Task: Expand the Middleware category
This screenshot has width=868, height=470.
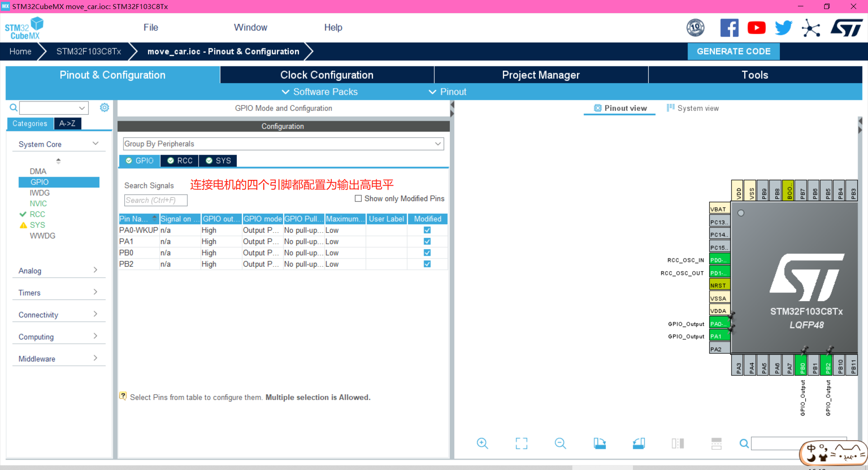Action: click(59, 359)
